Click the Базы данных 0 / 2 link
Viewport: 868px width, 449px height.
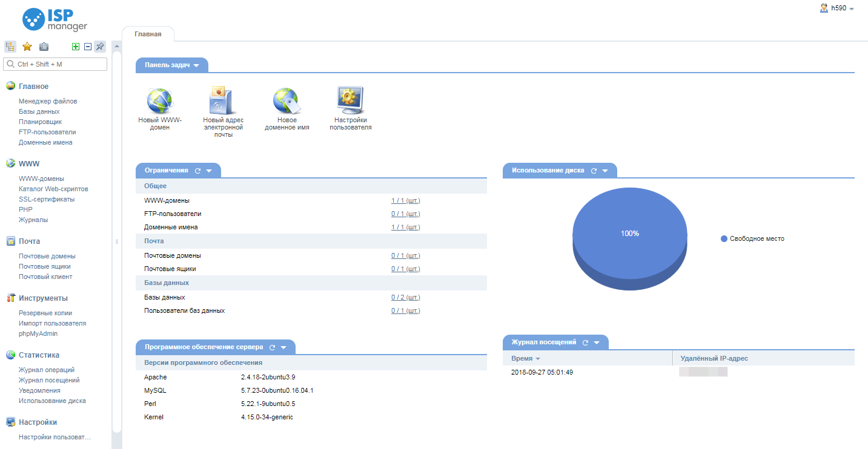click(x=406, y=297)
